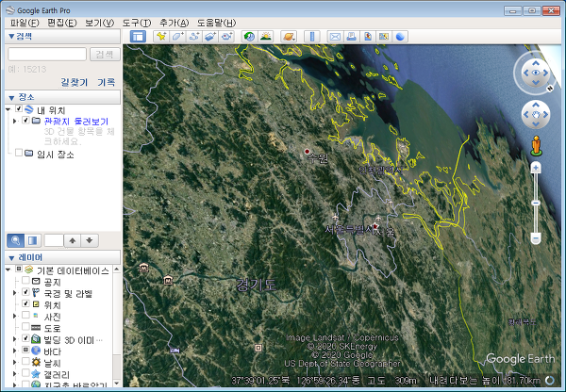Select the ruler measurement tool
566x392 pixels.
(x=312, y=37)
